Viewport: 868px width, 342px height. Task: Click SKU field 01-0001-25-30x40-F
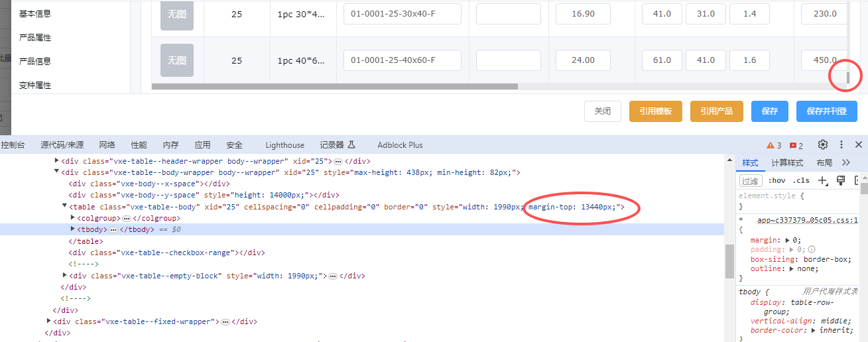coord(403,14)
